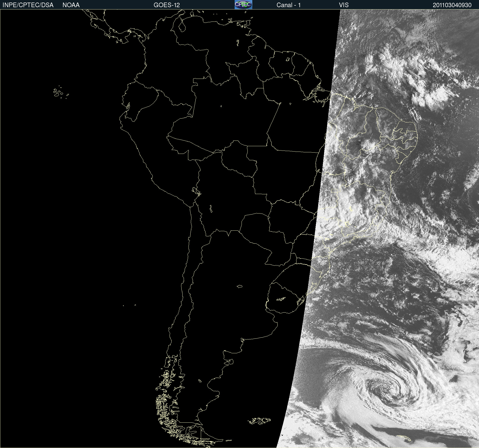
Task: Click the CPTEC logo in the header
Action: (243, 5)
